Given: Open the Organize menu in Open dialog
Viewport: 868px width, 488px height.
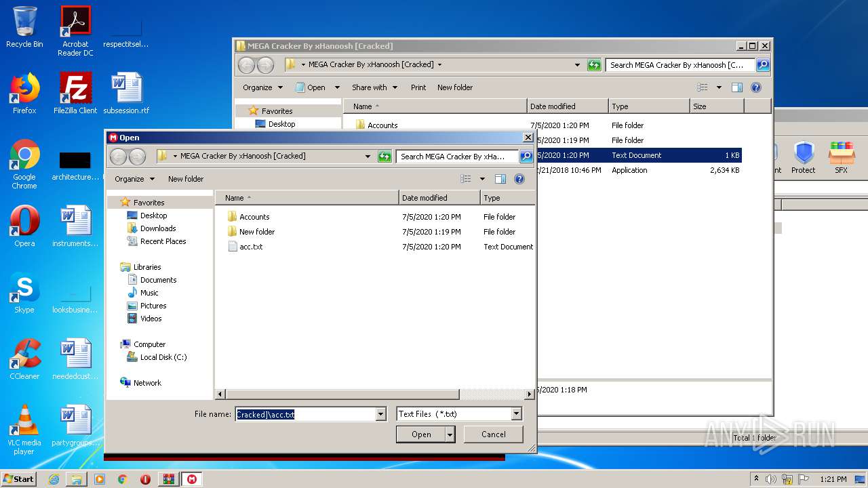Looking at the screenshot, I should 134,179.
